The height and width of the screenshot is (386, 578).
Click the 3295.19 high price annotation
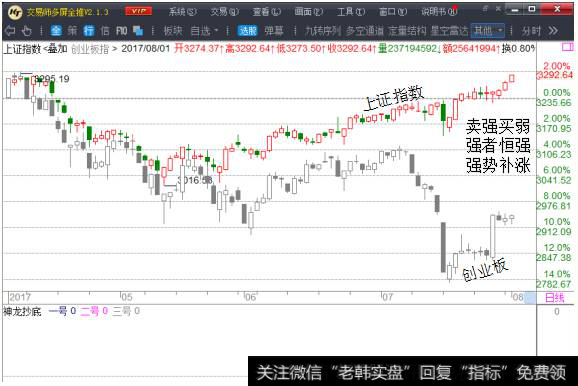[52, 79]
